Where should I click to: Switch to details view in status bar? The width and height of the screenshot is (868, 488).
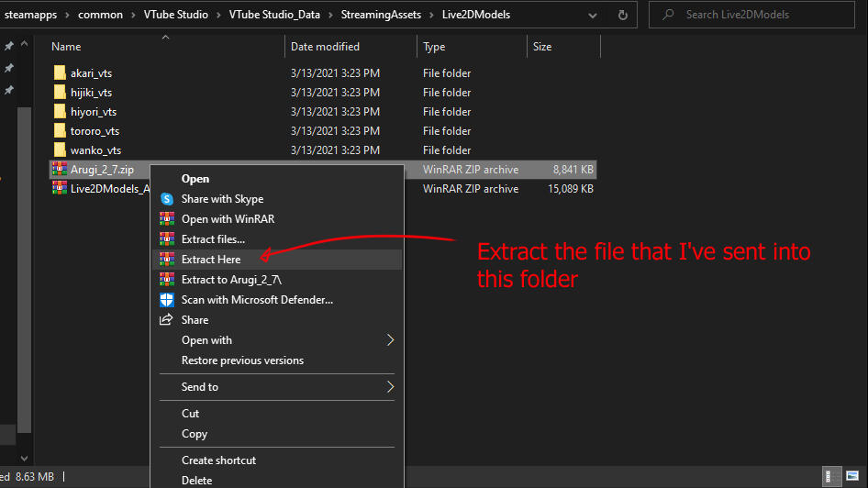point(830,476)
